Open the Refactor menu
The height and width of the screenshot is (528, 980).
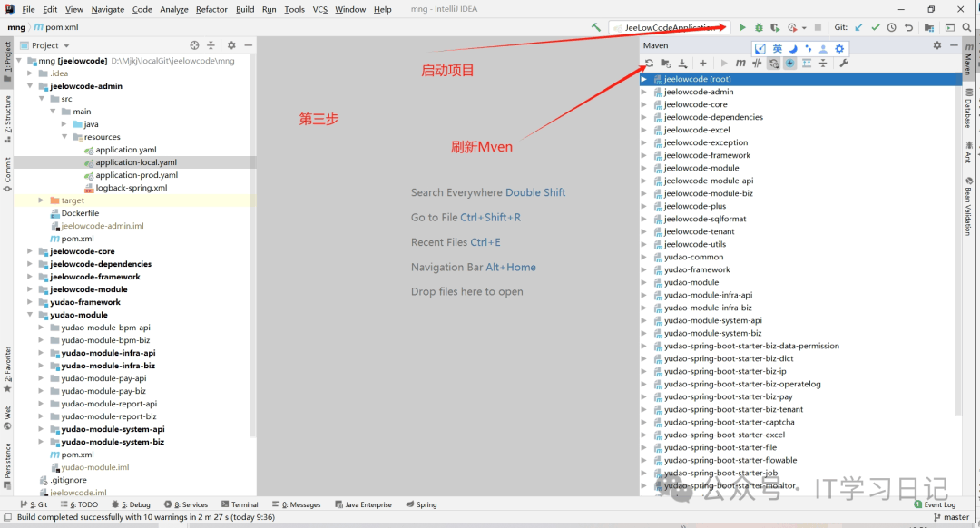[211, 9]
